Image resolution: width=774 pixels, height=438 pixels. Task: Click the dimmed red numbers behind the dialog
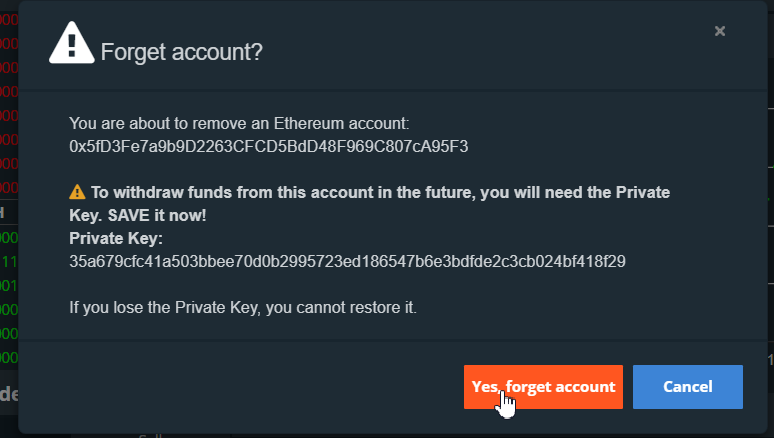tap(8, 90)
